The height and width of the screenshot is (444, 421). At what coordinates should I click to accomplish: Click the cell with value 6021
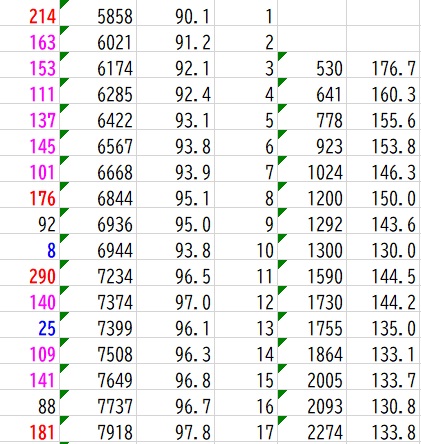[98, 39]
